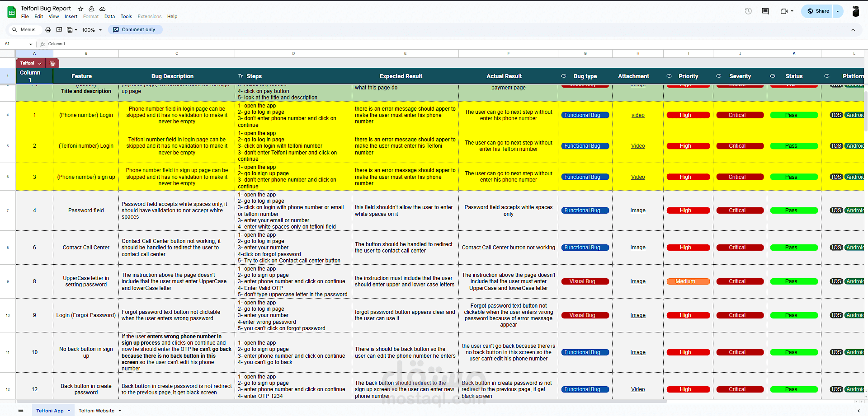Click the Critical severity chip for bug 4

click(740, 210)
